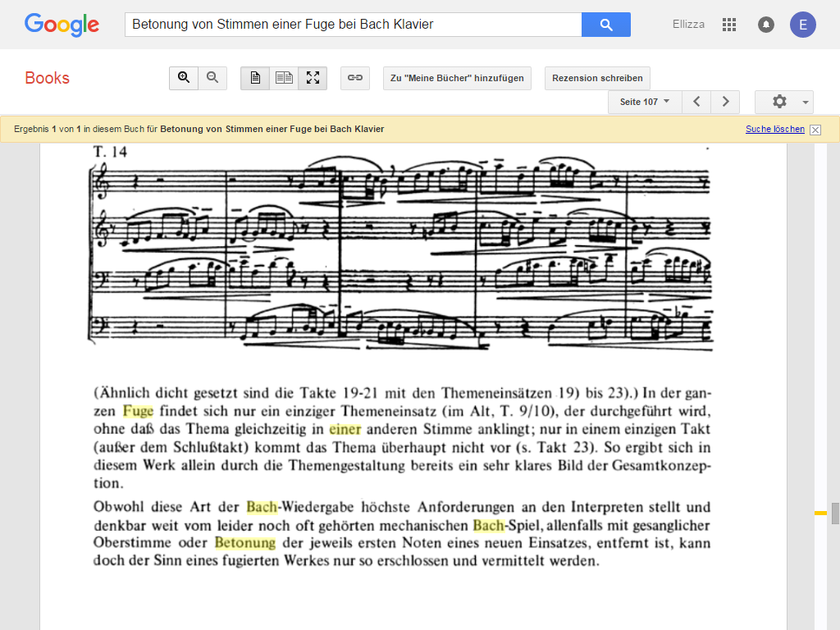The height and width of the screenshot is (630, 840).
Task: Click into the Google search field
Action: pos(353,25)
